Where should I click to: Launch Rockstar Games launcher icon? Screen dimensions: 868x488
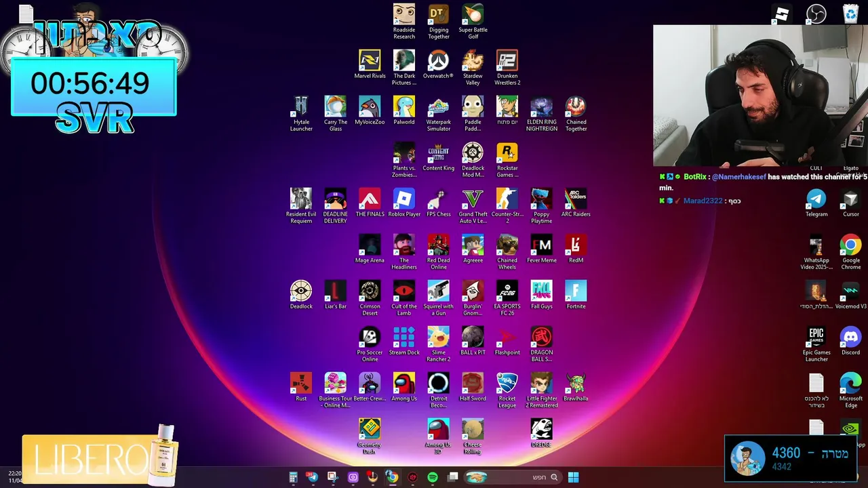click(x=507, y=160)
